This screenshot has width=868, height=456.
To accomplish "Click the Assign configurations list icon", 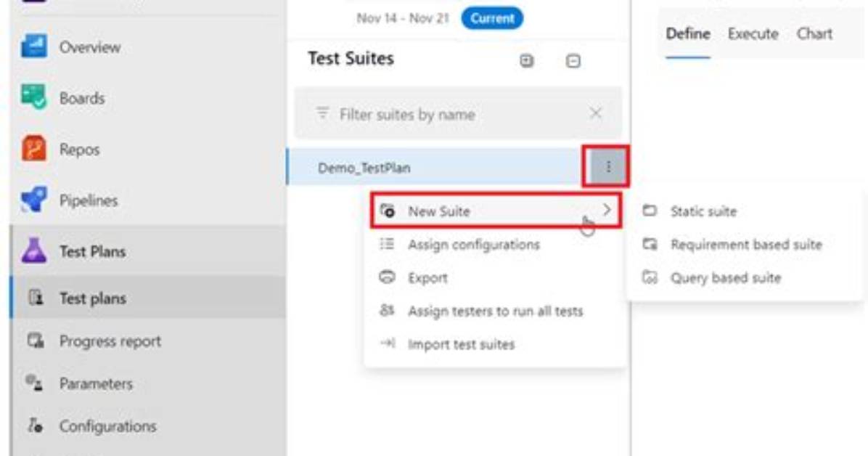I will (387, 244).
